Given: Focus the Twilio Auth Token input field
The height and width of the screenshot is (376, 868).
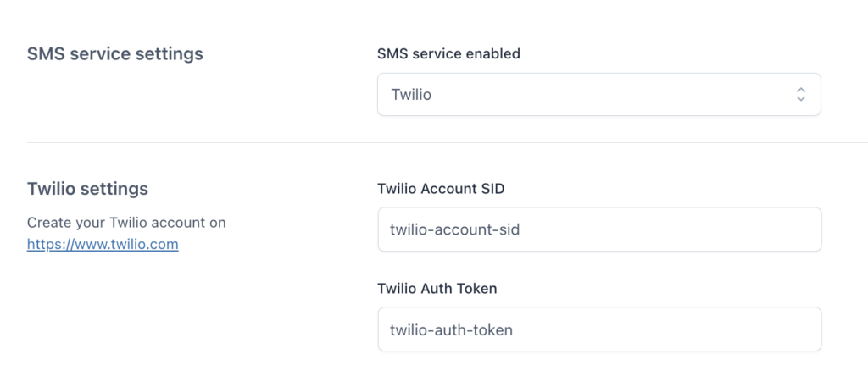Looking at the screenshot, I should (x=598, y=329).
